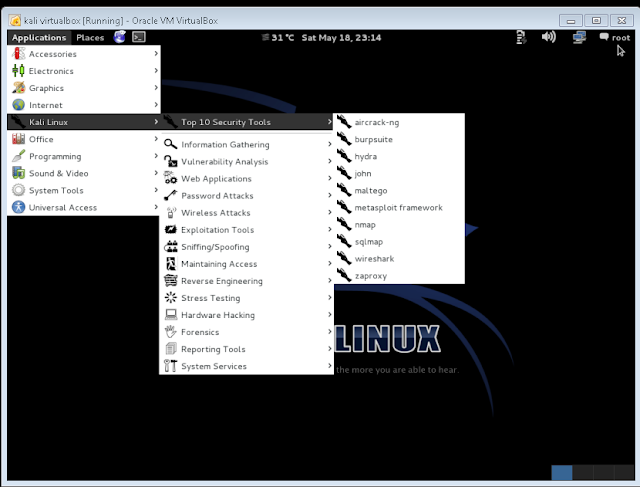
Task: Click the Internet globe icon
Action: pos(18,105)
